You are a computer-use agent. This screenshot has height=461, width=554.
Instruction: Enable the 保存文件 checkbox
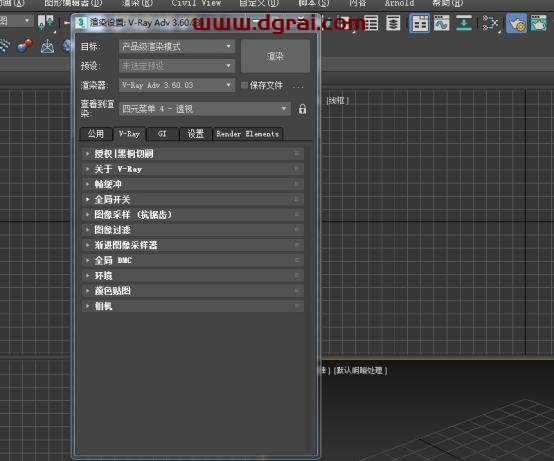[244, 85]
